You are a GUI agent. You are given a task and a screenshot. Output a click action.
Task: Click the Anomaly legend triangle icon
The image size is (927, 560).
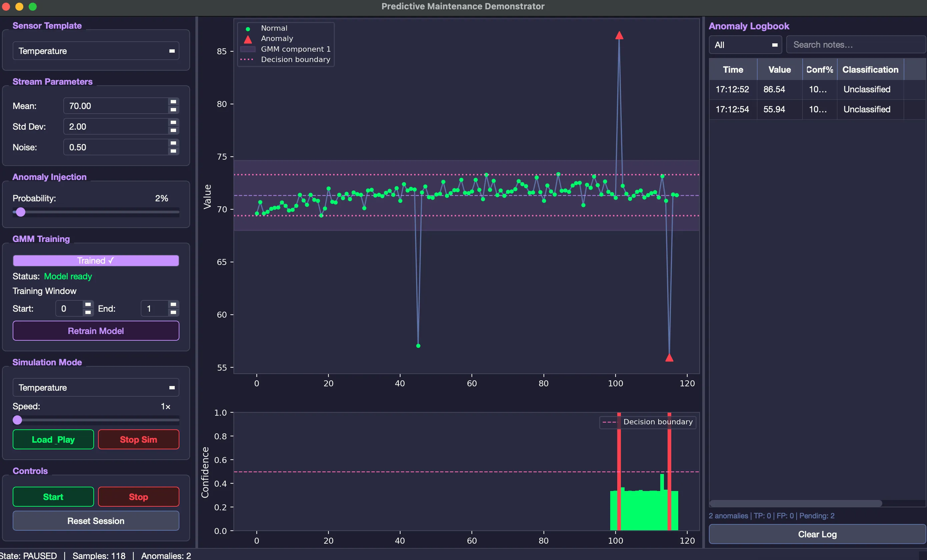coord(247,39)
